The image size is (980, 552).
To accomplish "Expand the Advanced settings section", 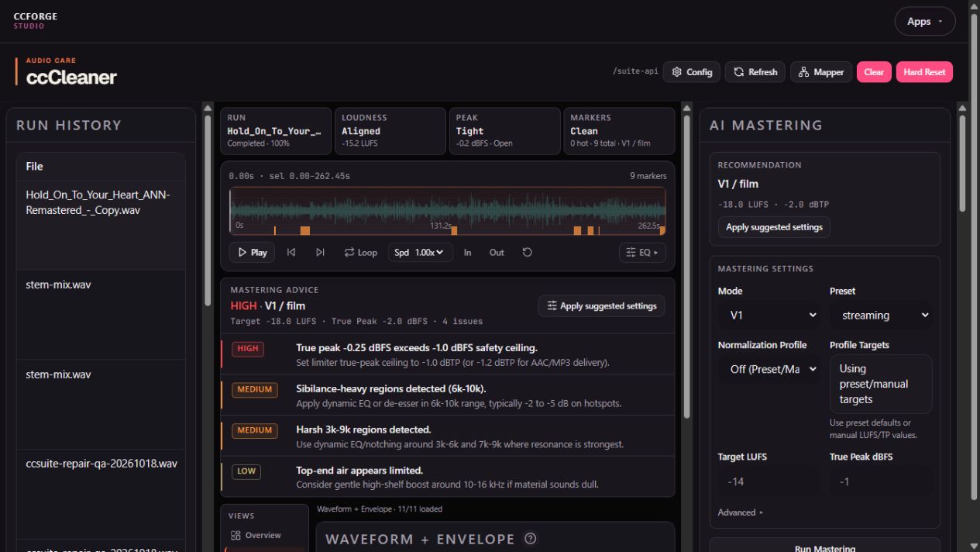I will click(x=741, y=512).
